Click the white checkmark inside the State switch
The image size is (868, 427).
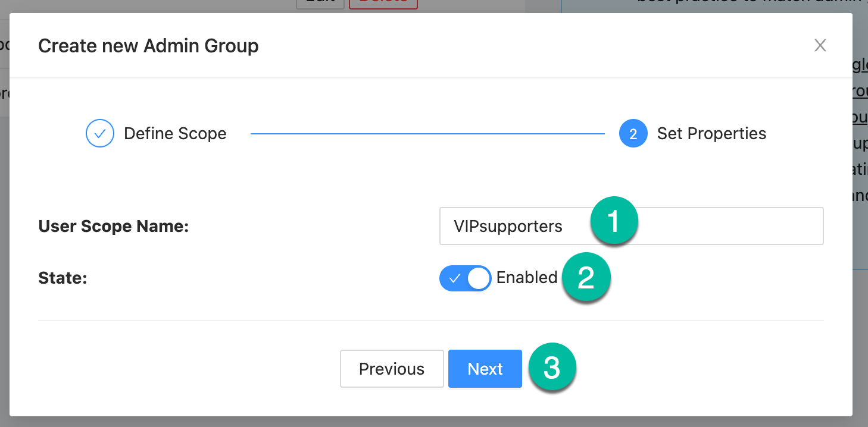(x=455, y=278)
